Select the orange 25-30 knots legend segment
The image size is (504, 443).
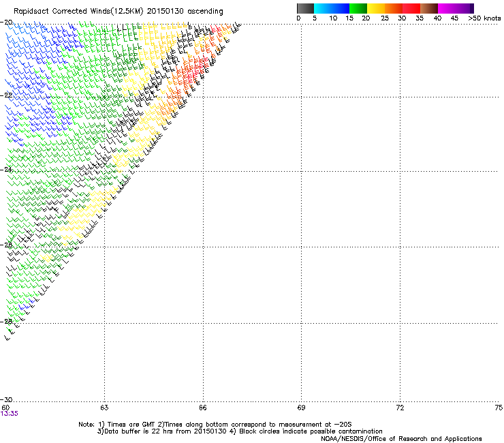point(394,8)
